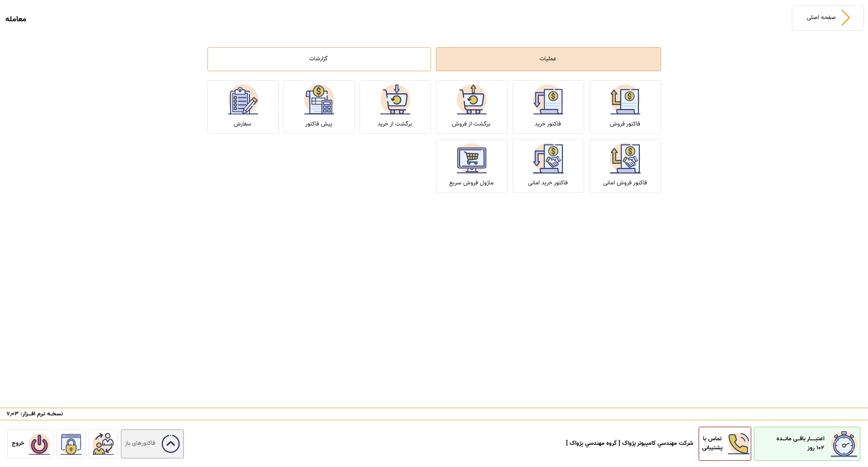Click the switch user people icon
The image size is (868, 467).
click(x=103, y=444)
